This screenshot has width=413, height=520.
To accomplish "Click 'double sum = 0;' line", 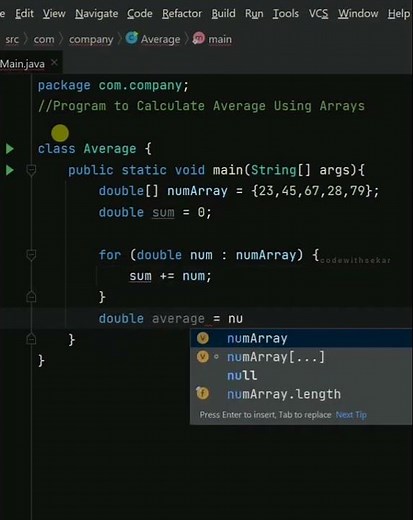I will point(155,212).
